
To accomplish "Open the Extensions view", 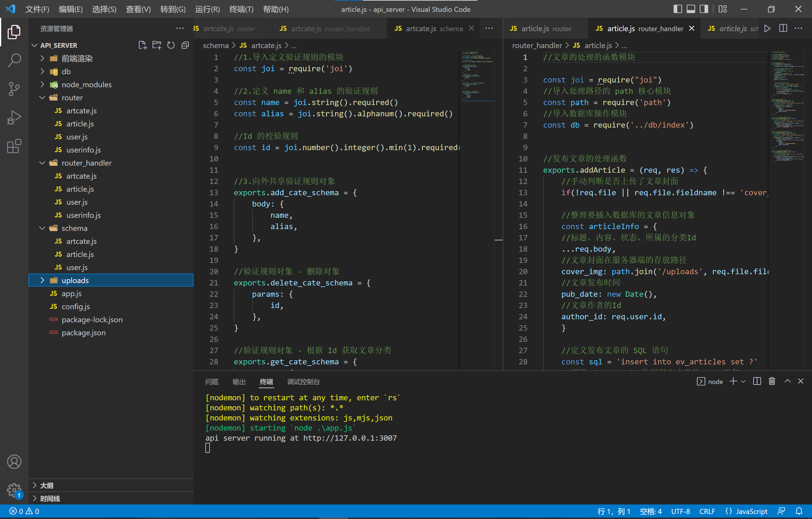I will 14,146.
